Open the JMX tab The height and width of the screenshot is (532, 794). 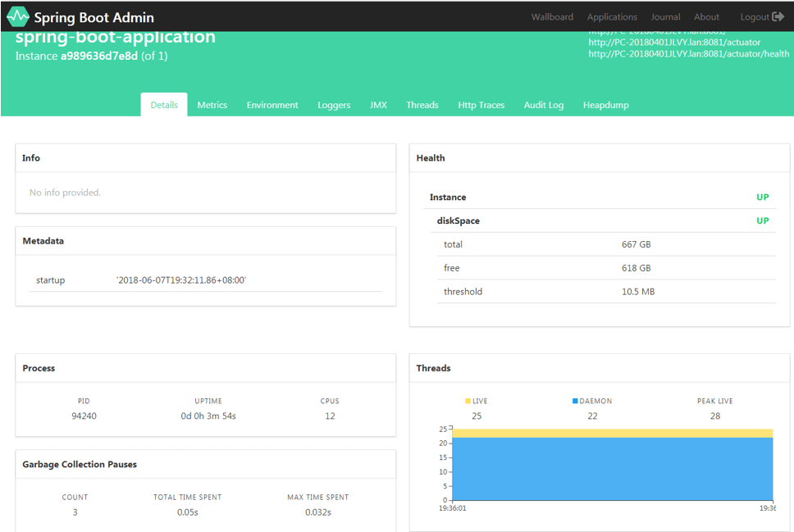378,105
